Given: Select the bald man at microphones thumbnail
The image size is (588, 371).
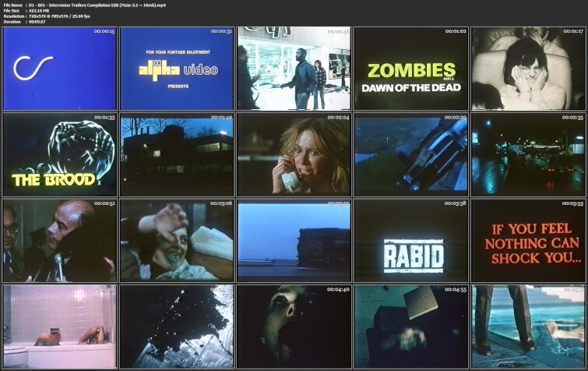Looking at the screenshot, I should pyautogui.click(x=60, y=241).
